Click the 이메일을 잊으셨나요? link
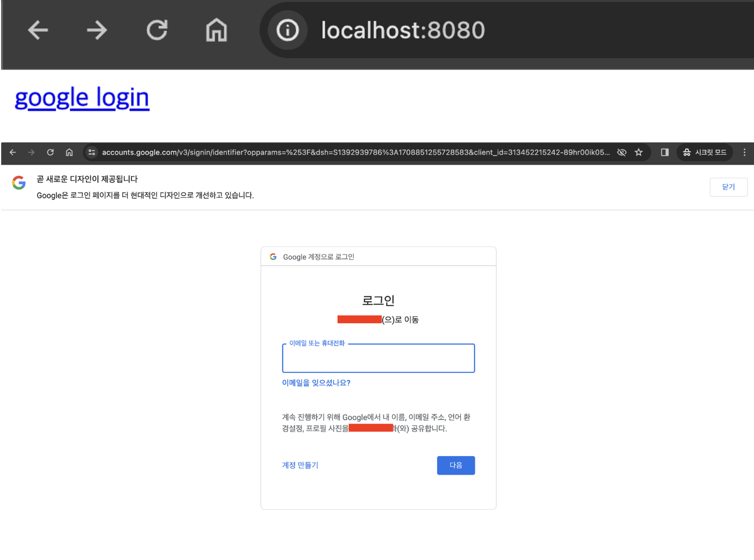This screenshot has height=560, width=754. (316, 383)
